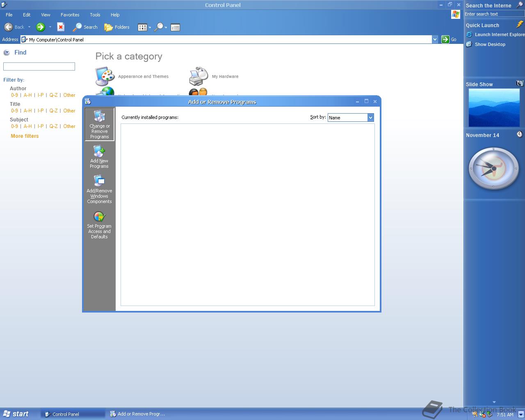
Task: Open Set Program Access and Defaults
Action: [99, 225]
